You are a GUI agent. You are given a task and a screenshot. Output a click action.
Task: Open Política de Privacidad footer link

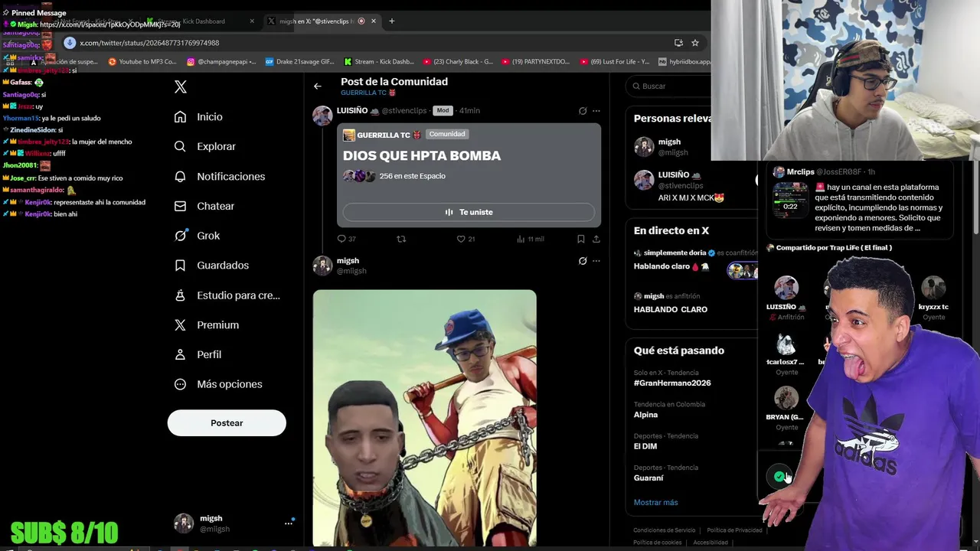734,530
